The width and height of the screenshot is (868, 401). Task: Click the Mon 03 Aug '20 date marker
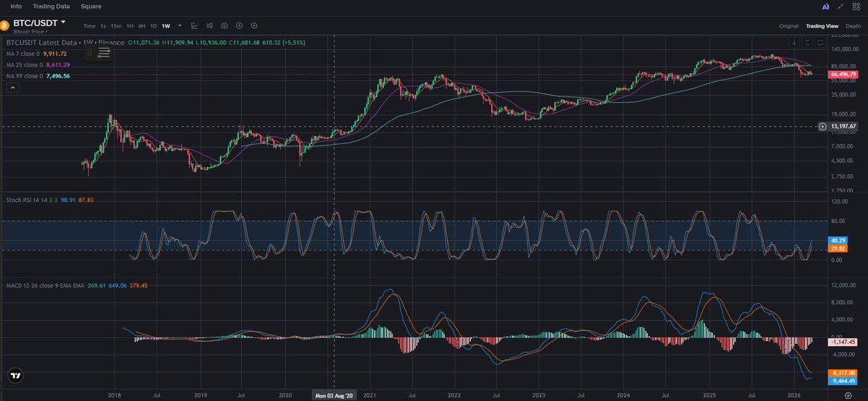coord(334,395)
